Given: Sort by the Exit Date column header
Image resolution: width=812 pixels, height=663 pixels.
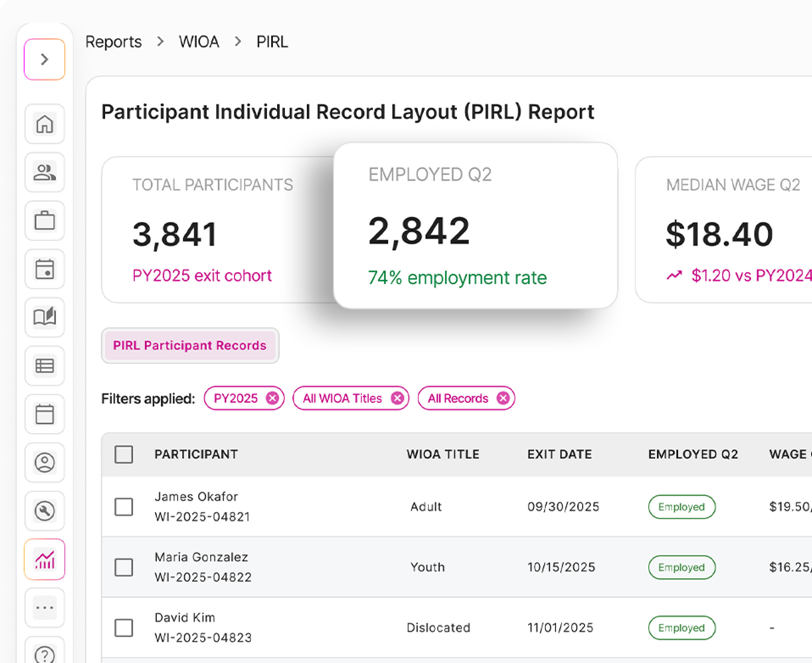Looking at the screenshot, I should [559, 454].
